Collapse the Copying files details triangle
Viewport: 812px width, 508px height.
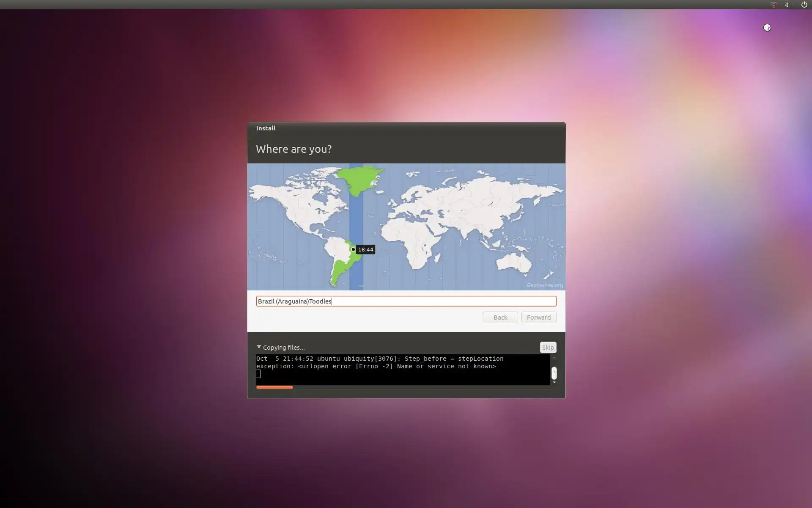259,347
